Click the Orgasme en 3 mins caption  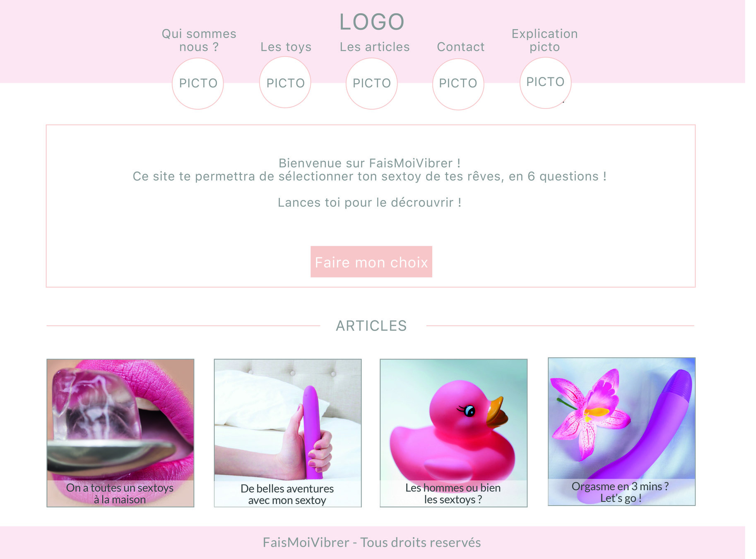620,492
